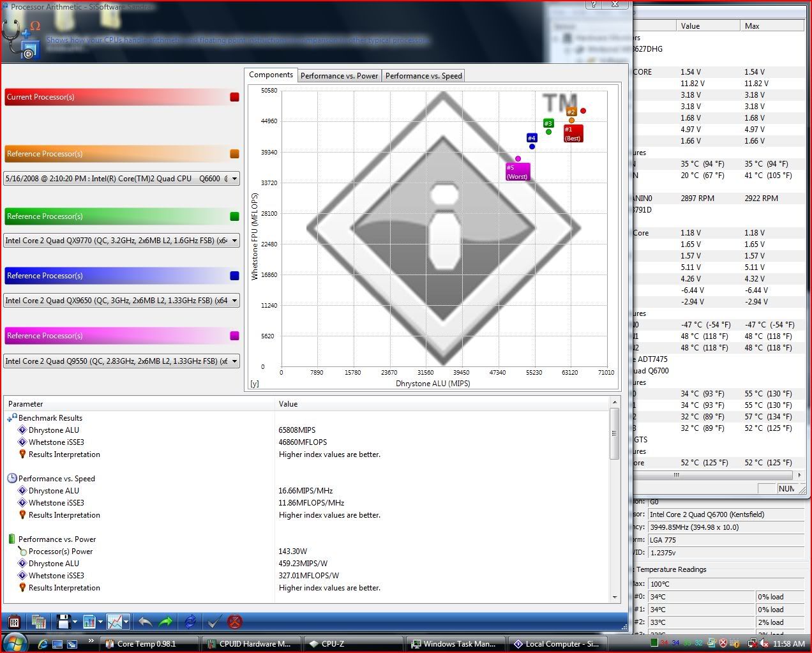
Task: Click the red security shield tray icon
Action: coord(723,643)
